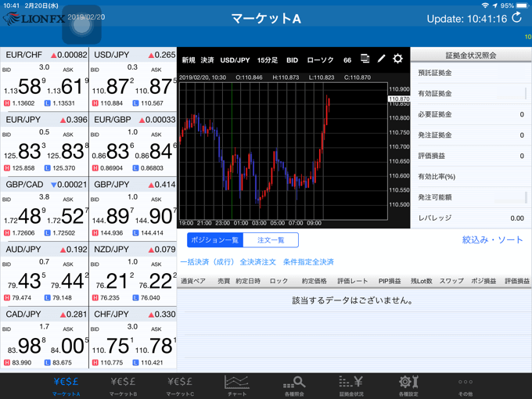Switch to マーケットC tab
The height and width of the screenshot is (399, 532).
tap(180, 384)
